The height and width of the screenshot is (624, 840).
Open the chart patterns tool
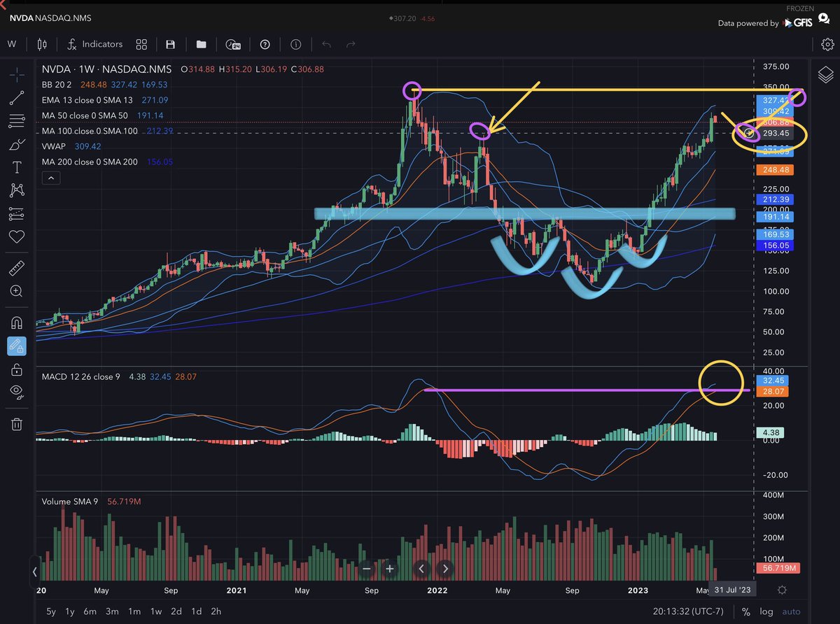[x=17, y=190]
